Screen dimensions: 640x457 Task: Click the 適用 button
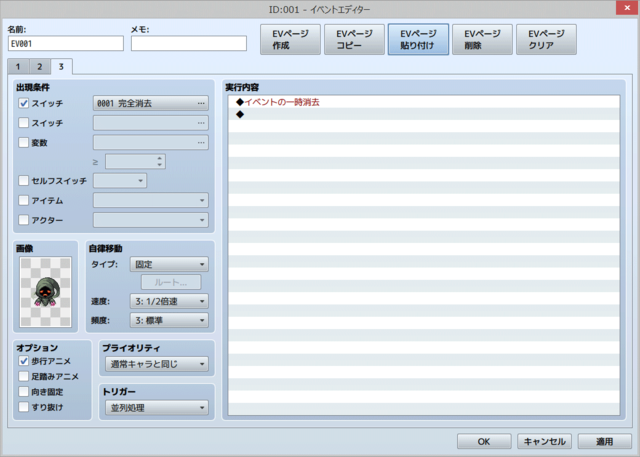coord(604,441)
